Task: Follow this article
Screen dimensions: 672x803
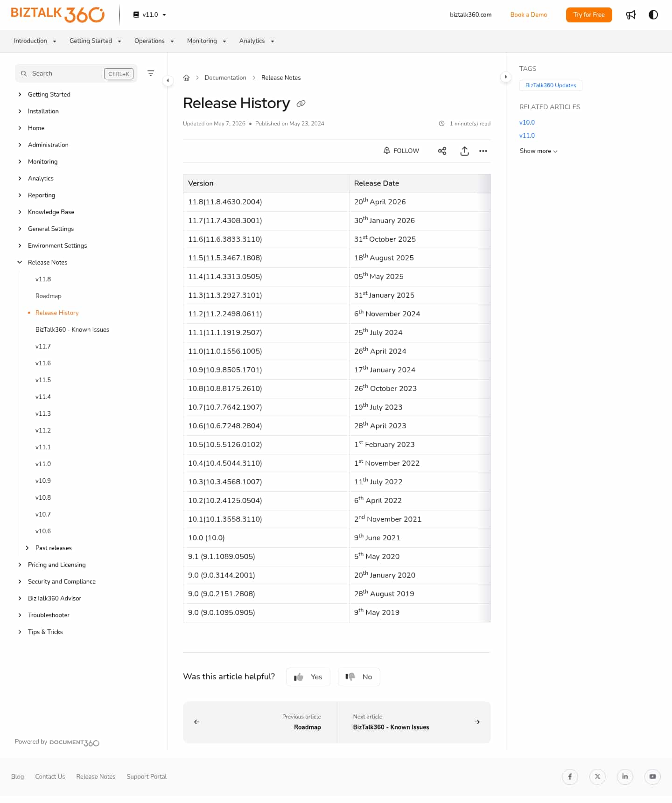Action: tap(401, 151)
